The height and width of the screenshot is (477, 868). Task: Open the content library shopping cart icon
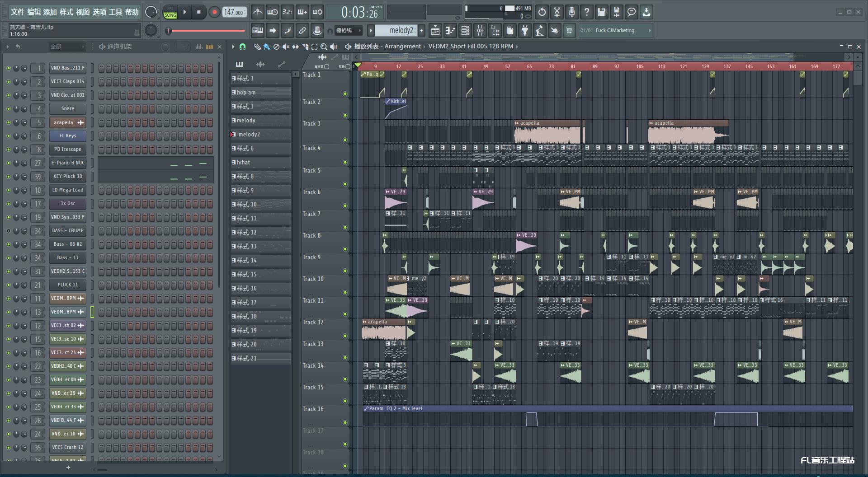[569, 31]
